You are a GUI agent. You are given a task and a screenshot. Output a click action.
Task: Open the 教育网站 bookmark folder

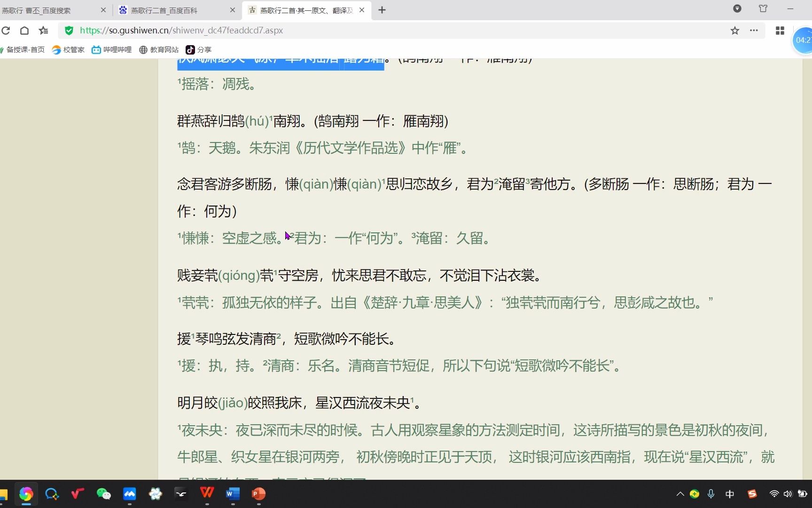click(x=159, y=49)
